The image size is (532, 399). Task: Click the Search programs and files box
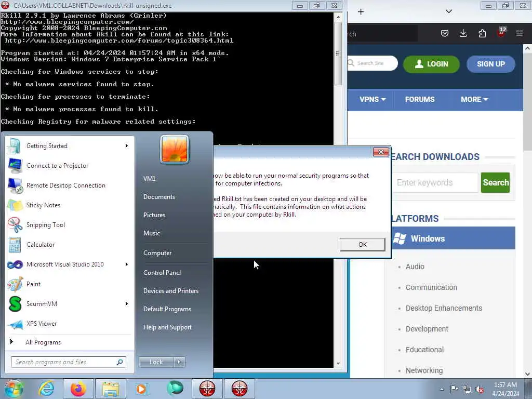coord(69,362)
